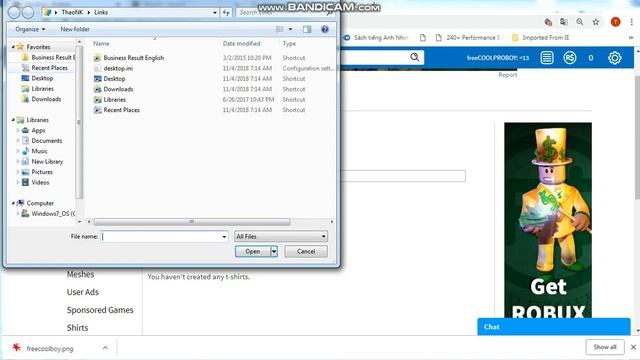This screenshot has height=360, width=640.
Task: Click the Open button
Action: tap(253, 251)
